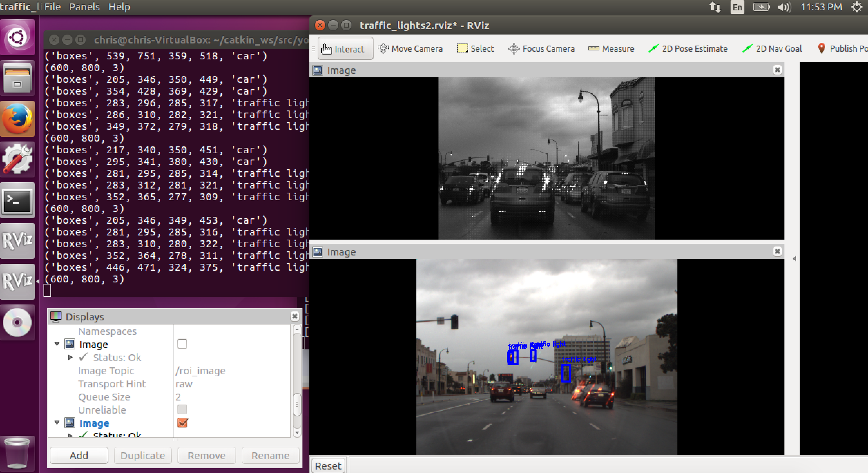
Task: Open the Help menu
Action: pyautogui.click(x=119, y=7)
